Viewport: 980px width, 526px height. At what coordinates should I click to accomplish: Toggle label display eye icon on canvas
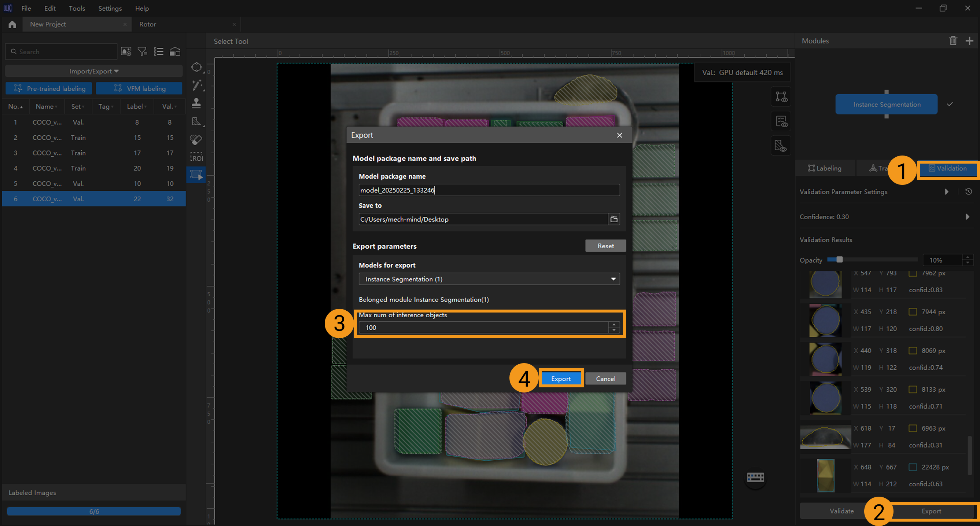[781, 97]
